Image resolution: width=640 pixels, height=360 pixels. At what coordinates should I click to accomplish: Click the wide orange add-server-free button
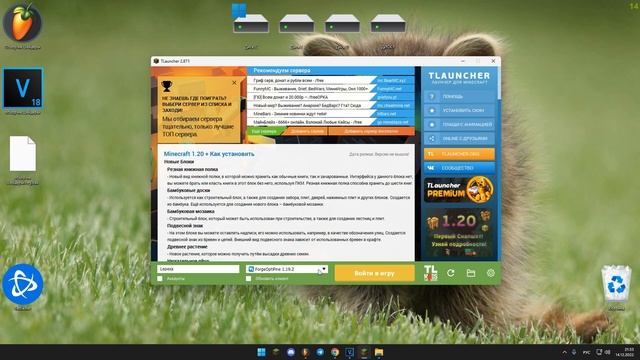(371, 131)
